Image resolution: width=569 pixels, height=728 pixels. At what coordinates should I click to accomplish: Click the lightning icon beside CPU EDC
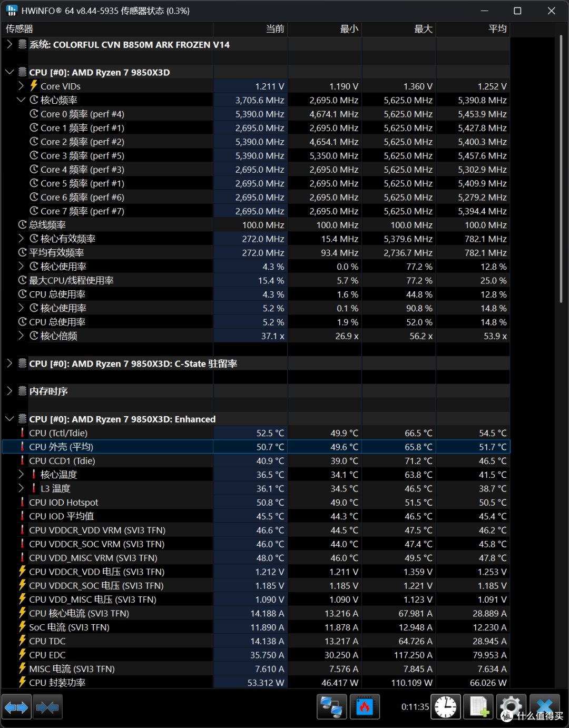22,655
